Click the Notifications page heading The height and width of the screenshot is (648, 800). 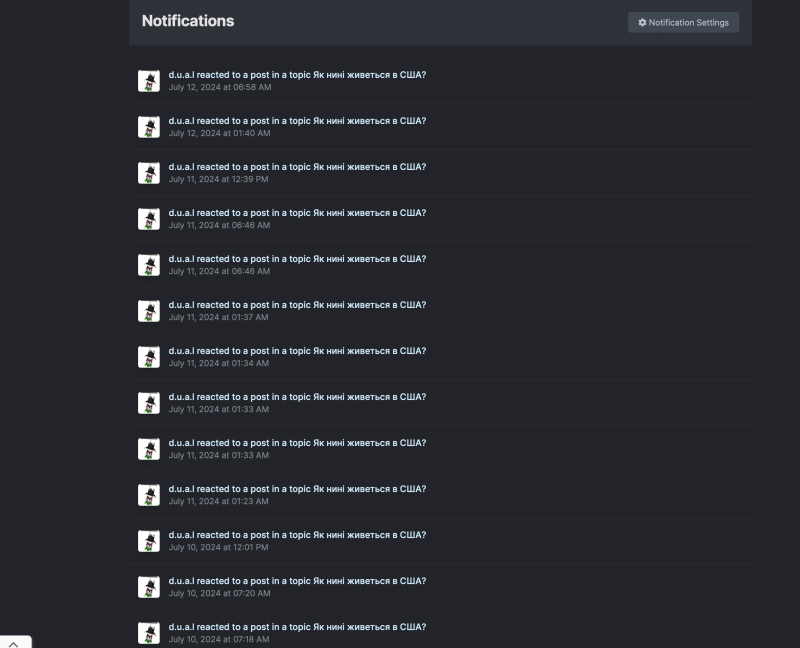click(188, 21)
